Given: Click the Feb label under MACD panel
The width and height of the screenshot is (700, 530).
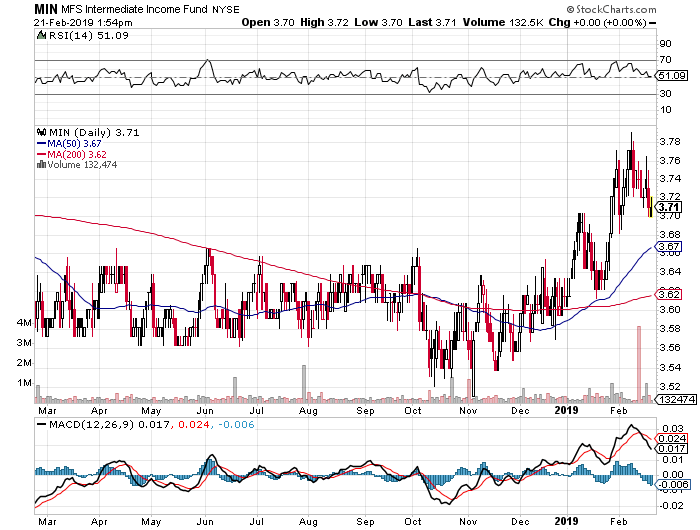Looking at the screenshot, I should (618, 521).
